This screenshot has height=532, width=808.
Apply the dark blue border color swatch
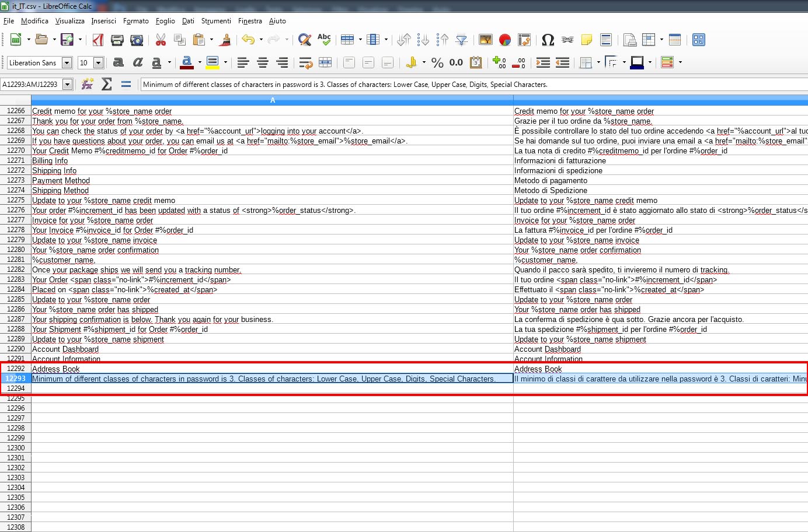click(x=637, y=62)
